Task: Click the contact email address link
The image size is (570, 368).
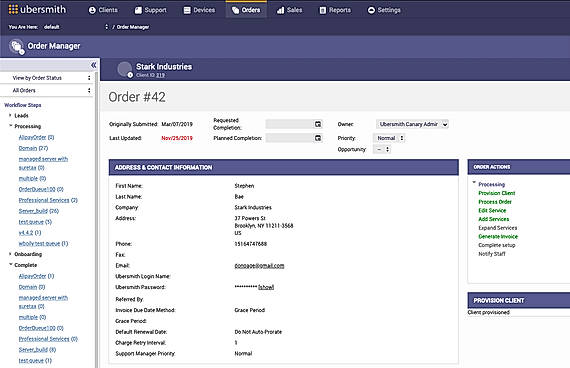Action: click(259, 266)
